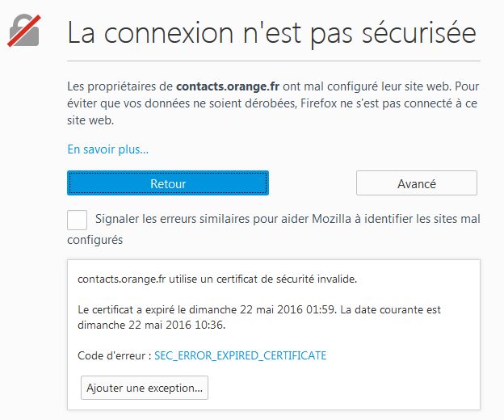Viewport: 504px width, 420px height.
Task: Click the bold contacts.orange.fr domain name
Action: coord(226,85)
